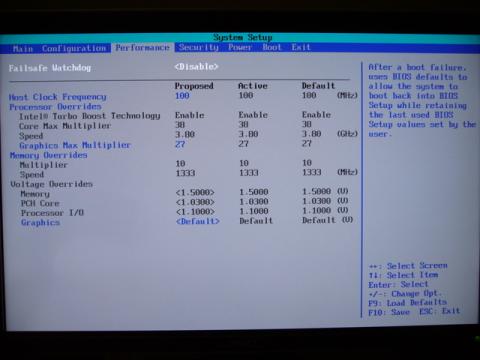Open the Main tab
This screenshot has height=360, width=480.
pyautogui.click(x=23, y=49)
